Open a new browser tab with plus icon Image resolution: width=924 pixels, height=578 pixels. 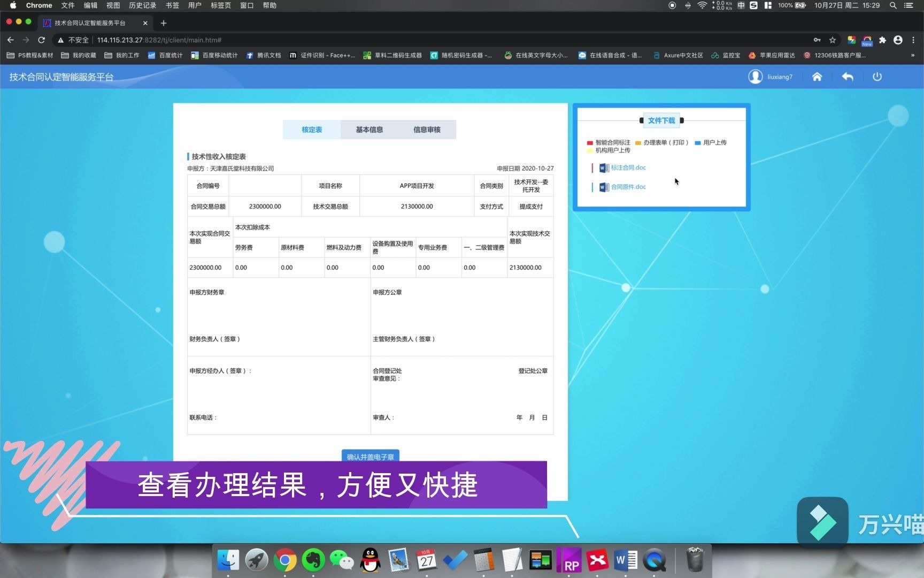click(x=164, y=23)
